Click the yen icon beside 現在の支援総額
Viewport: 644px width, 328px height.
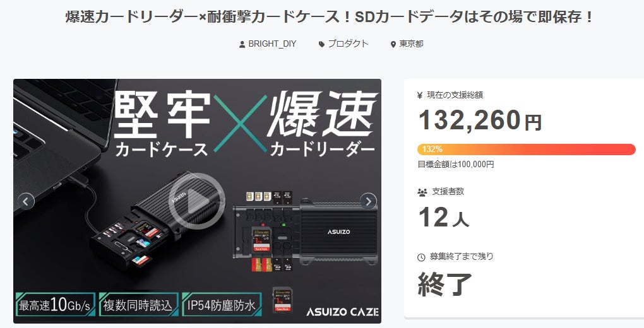[420, 95]
